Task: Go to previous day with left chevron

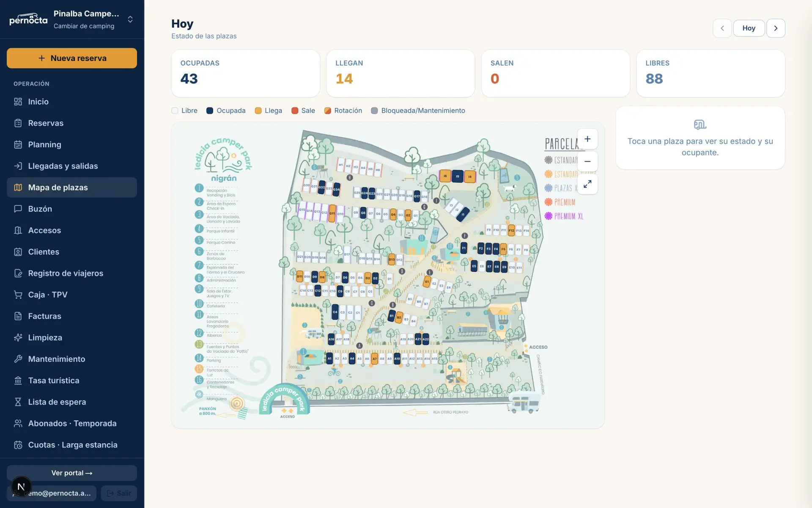Action: 722,28
